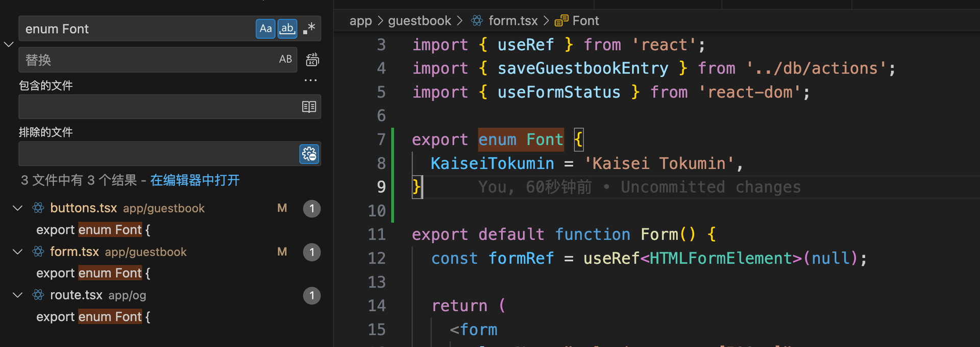Toggle exclude settings and ignore files icon

(309, 154)
